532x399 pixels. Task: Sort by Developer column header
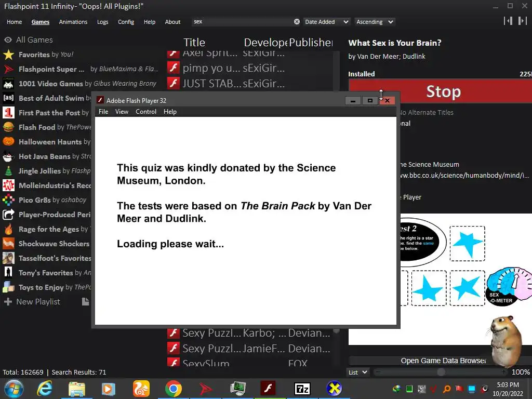click(x=265, y=43)
